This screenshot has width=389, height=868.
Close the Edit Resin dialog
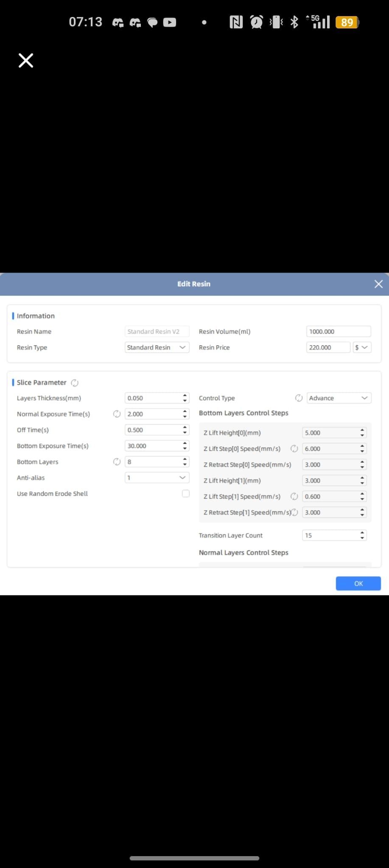coord(378,284)
